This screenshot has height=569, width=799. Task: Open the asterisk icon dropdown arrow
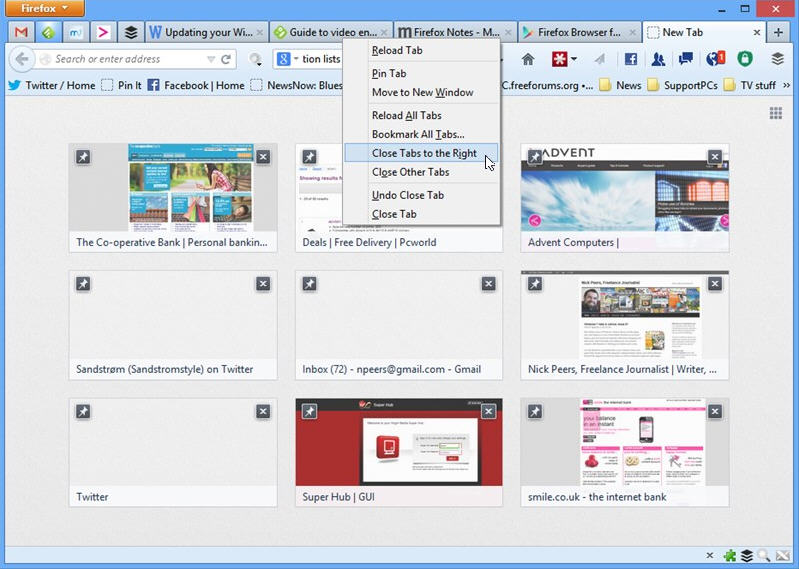pyautogui.click(x=574, y=59)
